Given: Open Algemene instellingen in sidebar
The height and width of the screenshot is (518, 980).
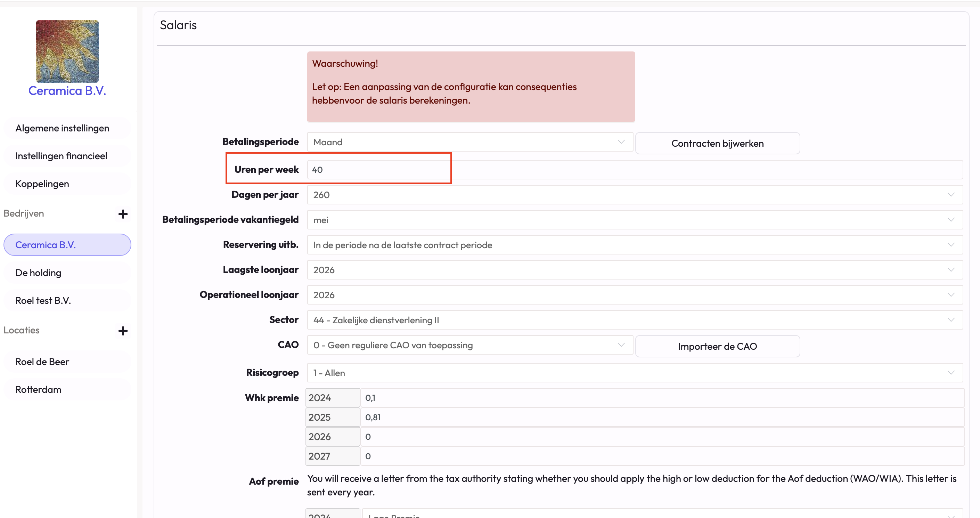Looking at the screenshot, I should [x=63, y=128].
